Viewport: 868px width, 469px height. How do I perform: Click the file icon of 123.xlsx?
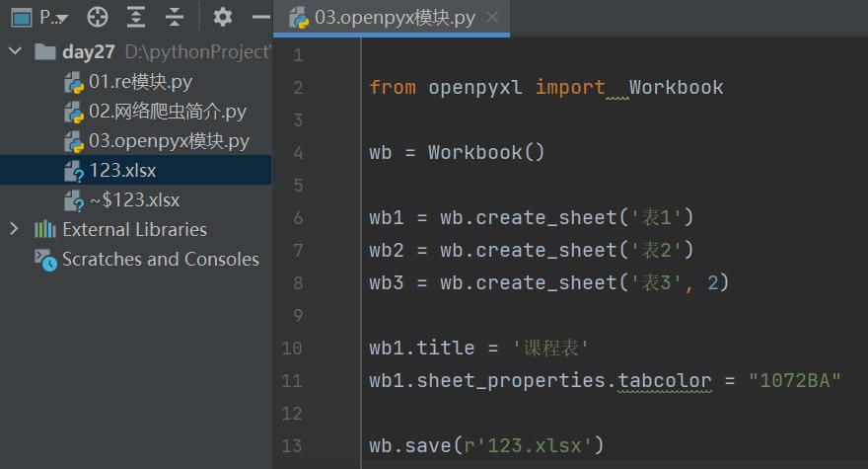(74, 171)
